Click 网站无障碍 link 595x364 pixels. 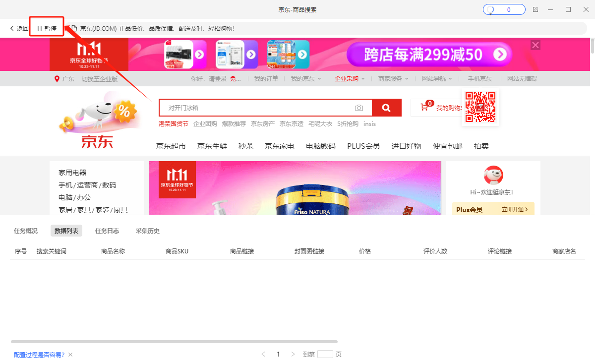coord(522,79)
